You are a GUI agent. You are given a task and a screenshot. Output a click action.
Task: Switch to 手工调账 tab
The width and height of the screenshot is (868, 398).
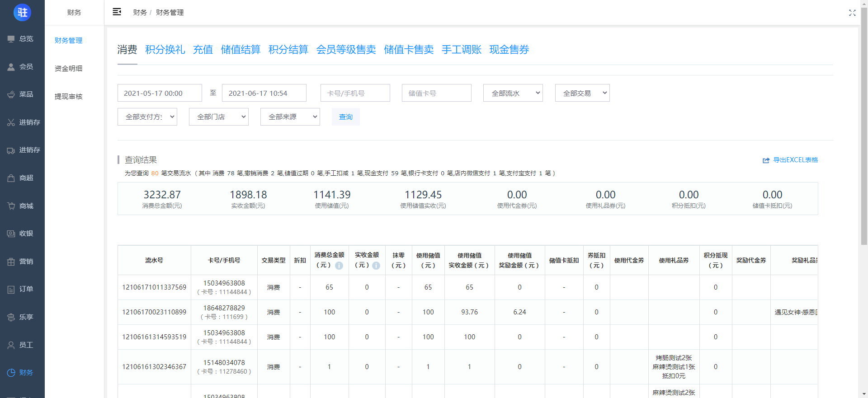pos(462,50)
